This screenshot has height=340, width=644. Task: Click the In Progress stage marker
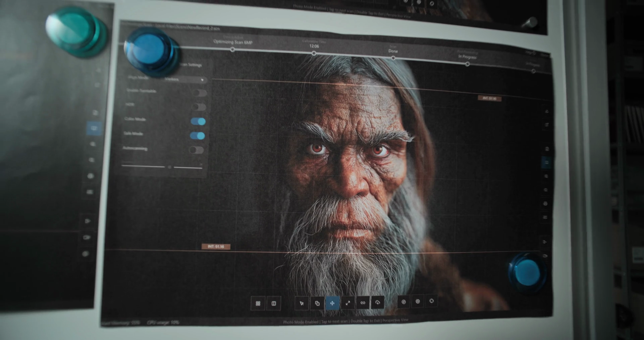467,64
